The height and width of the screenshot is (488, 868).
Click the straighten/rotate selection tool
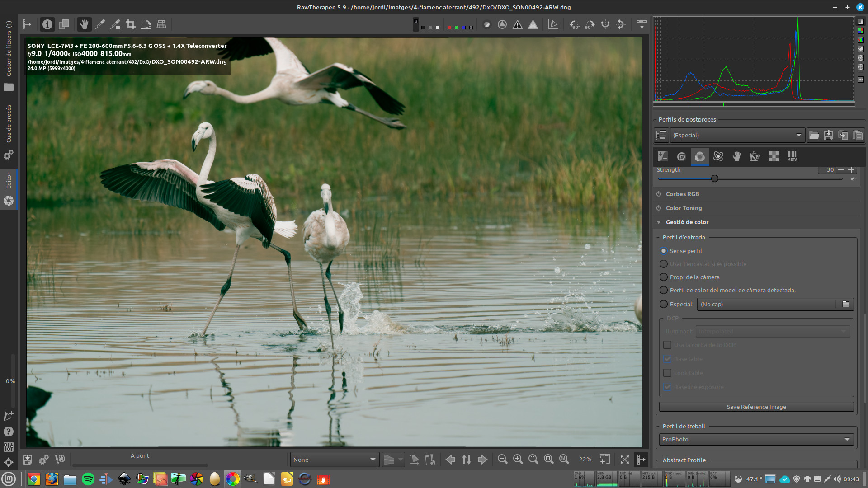tap(146, 24)
